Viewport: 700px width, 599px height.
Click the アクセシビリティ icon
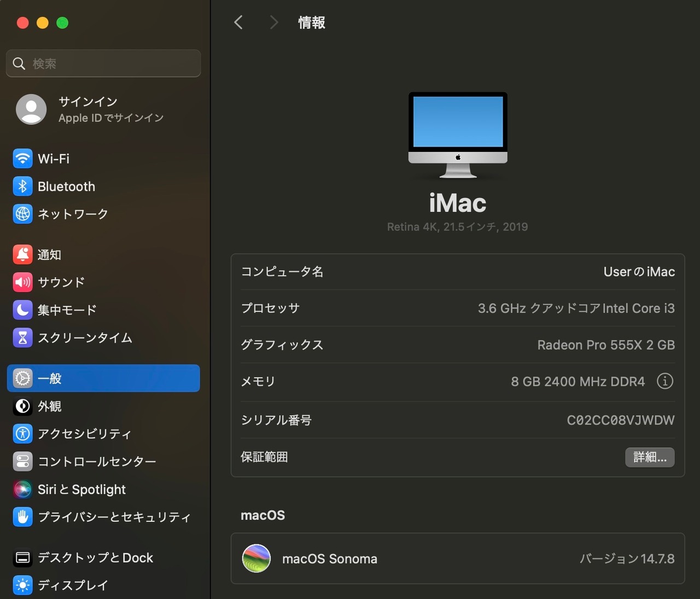click(x=22, y=434)
